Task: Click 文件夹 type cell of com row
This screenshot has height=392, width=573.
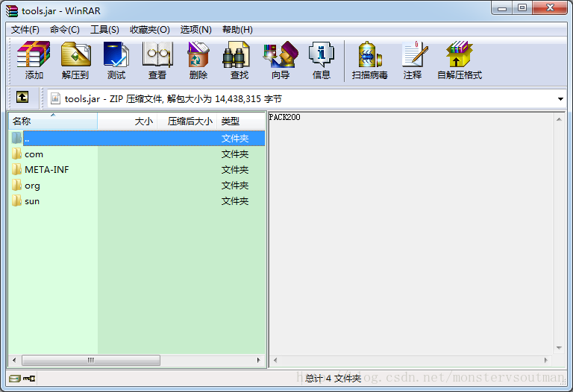Action: (x=234, y=154)
